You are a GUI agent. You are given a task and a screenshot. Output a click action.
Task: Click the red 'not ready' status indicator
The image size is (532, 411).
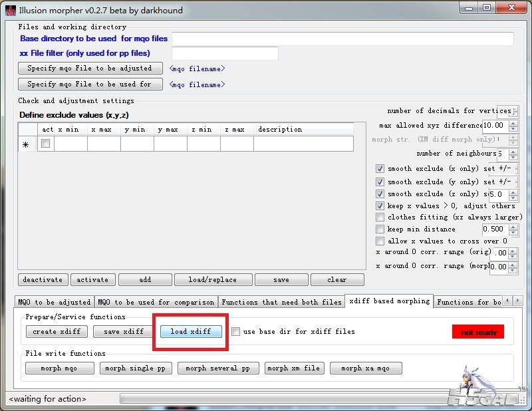(x=477, y=332)
